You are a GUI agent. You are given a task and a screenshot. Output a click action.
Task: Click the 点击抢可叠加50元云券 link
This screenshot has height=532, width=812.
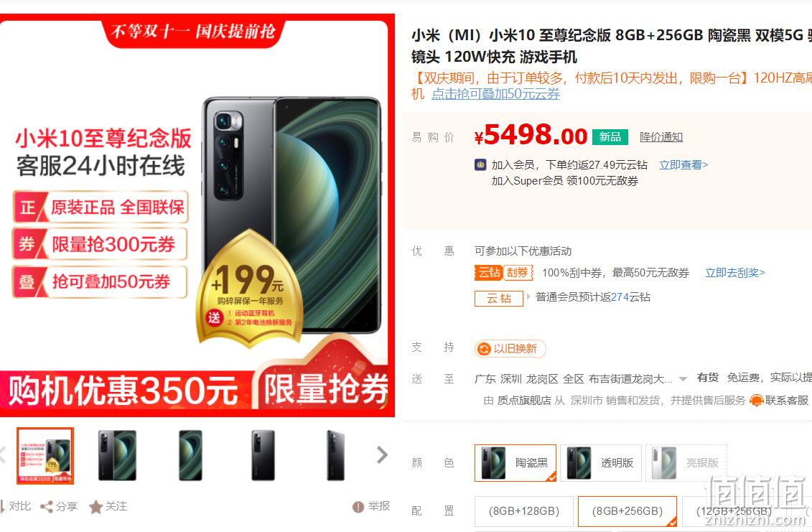coord(495,94)
